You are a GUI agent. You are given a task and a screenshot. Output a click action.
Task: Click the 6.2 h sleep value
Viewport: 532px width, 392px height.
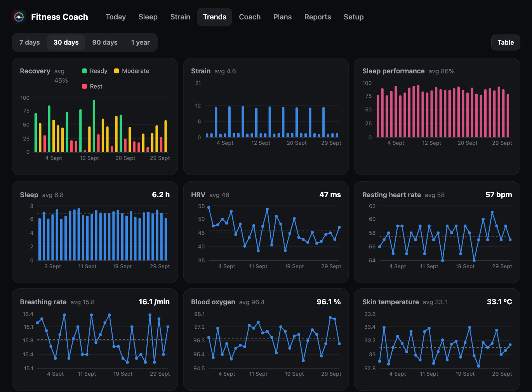[161, 195]
